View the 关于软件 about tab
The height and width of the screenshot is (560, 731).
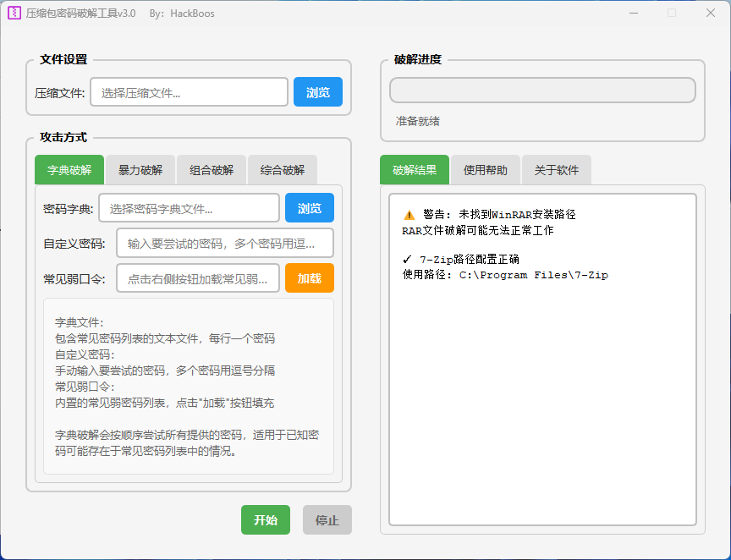pyautogui.click(x=556, y=169)
